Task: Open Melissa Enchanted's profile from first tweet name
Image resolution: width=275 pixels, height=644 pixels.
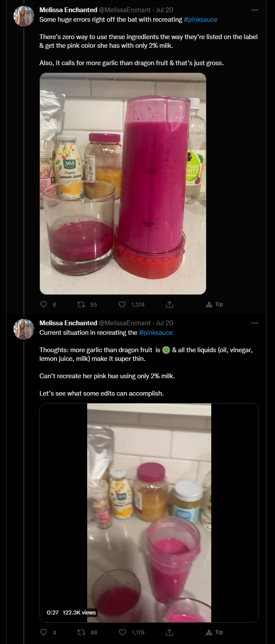Action: 68,10
